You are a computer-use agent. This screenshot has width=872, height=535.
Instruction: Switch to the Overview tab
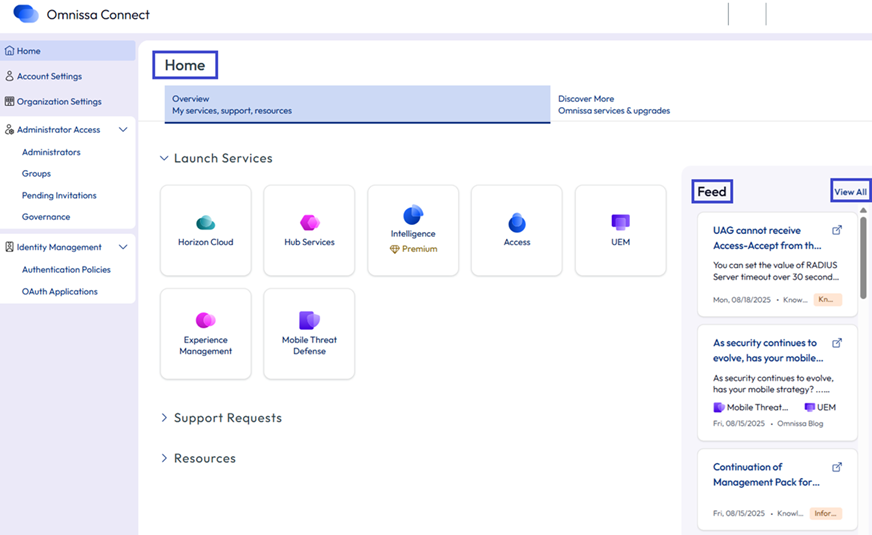358,105
